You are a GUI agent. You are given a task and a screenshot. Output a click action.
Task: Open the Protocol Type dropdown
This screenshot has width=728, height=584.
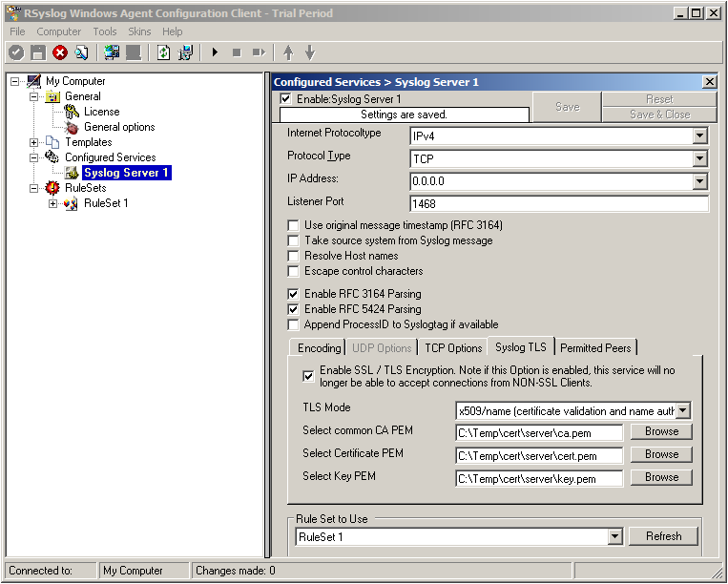[x=699, y=159]
